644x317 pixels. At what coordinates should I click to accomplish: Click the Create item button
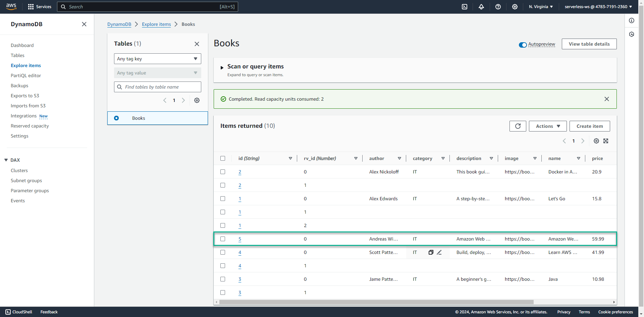[590, 126]
